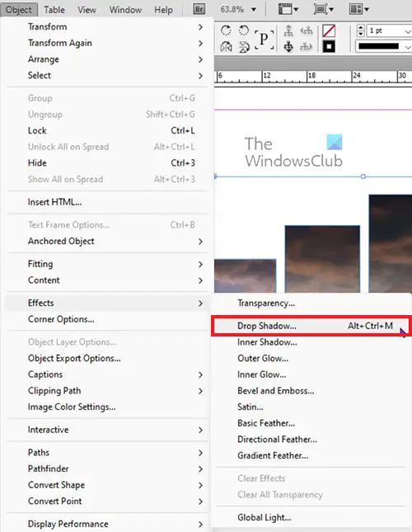The height and width of the screenshot is (532, 412).
Task: Choose Insert HTML from the menu
Action: tap(107, 202)
